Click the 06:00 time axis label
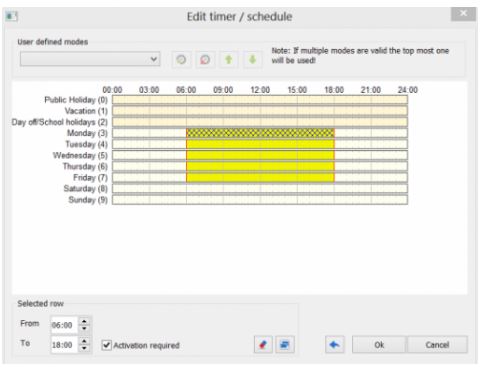481x370 pixels. point(186,90)
